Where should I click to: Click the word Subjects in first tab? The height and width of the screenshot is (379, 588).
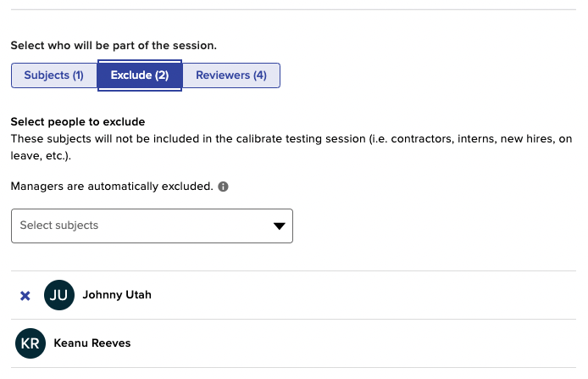coord(47,75)
